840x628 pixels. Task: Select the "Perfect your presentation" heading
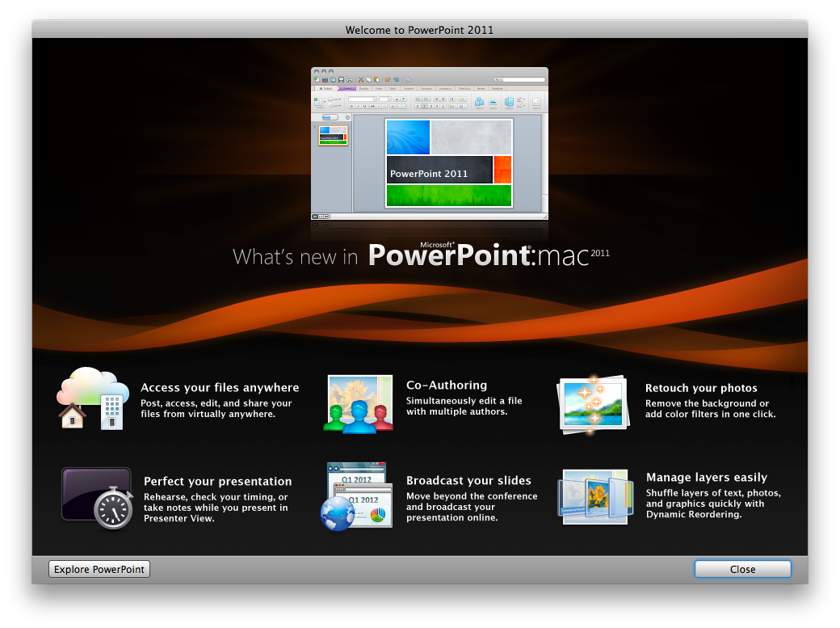(217, 481)
